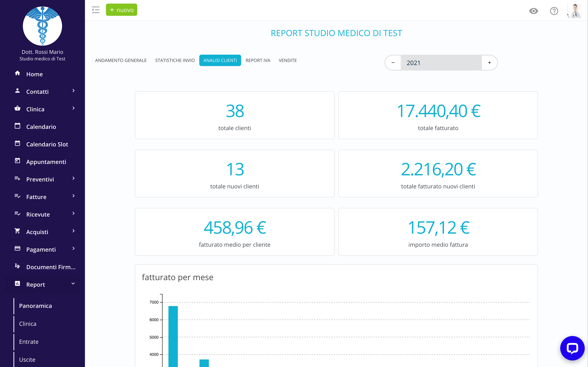Expand the Contatti submenu chevron
588x367 pixels.
[x=74, y=91]
